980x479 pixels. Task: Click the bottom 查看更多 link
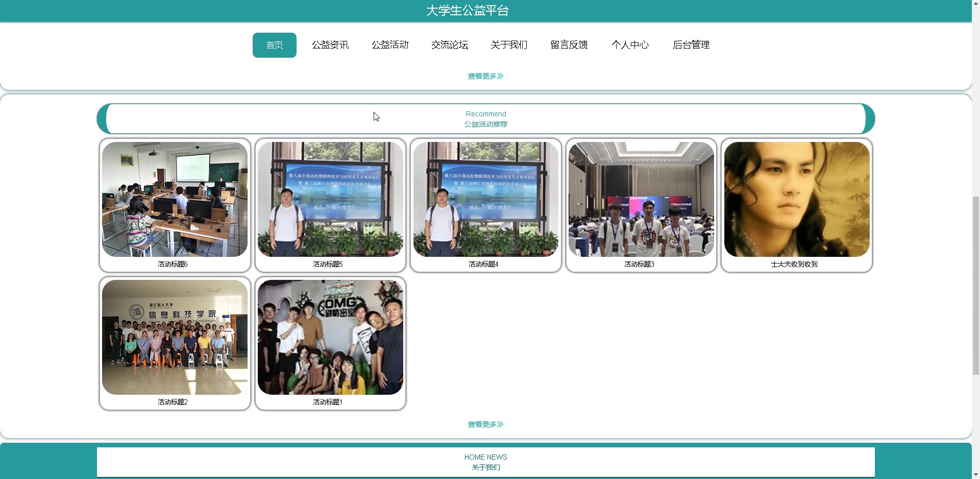485,424
